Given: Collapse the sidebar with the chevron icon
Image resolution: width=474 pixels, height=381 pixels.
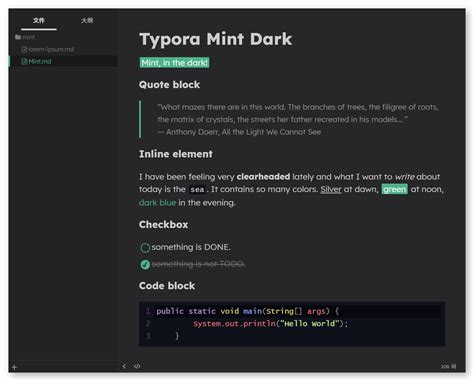Looking at the screenshot, I should tap(124, 366).
